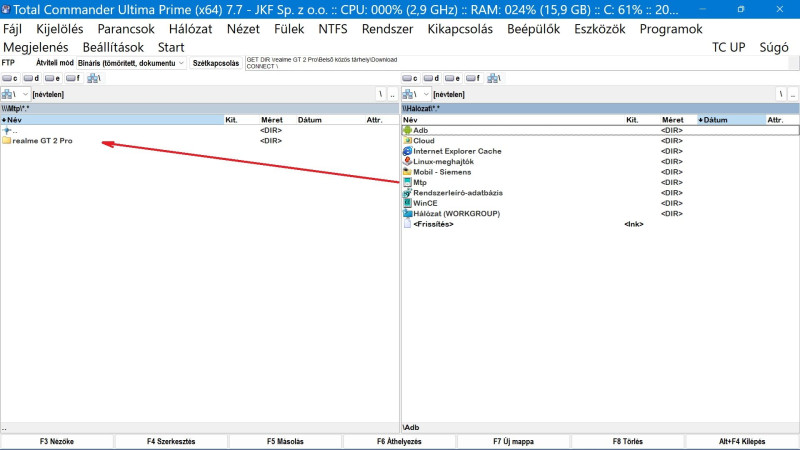
Task: Switch left panel to drive e
Action: tap(53, 78)
